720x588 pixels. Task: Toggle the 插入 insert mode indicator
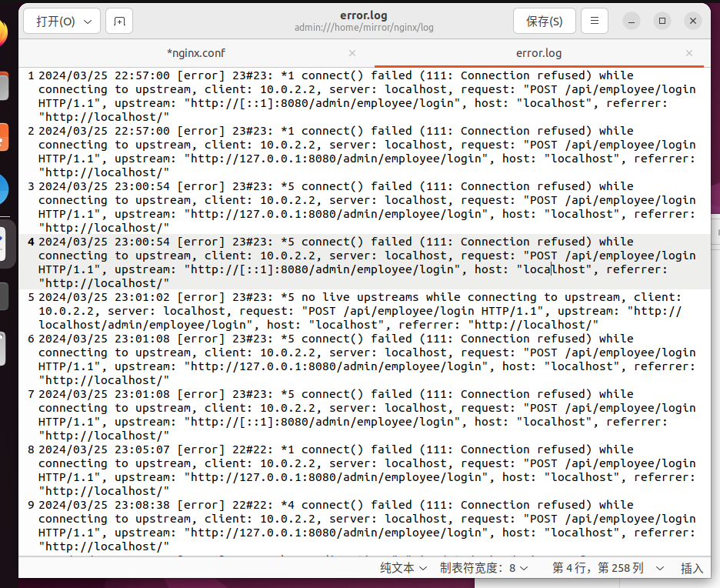point(692,569)
